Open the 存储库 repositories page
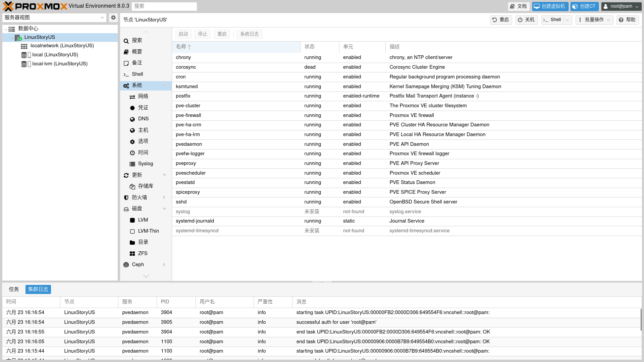The image size is (644, 362). [x=146, y=186]
